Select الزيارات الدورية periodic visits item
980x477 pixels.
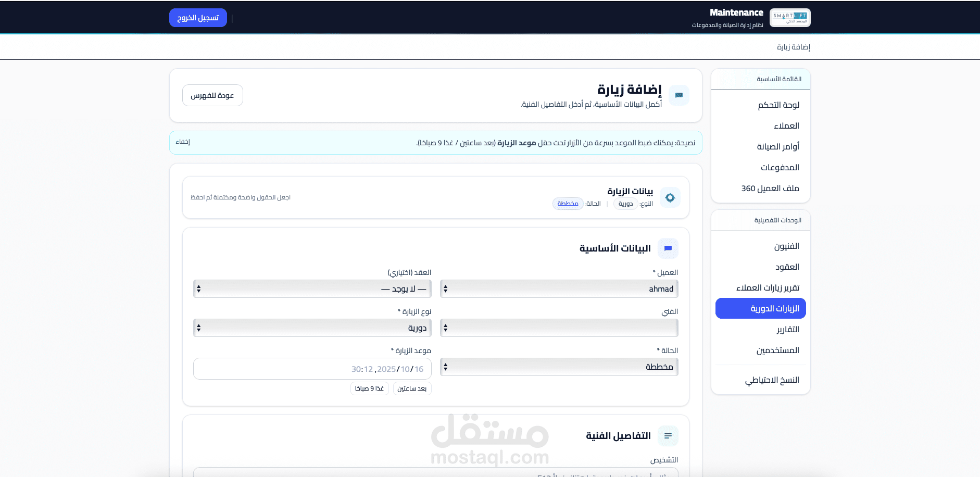[x=761, y=308]
